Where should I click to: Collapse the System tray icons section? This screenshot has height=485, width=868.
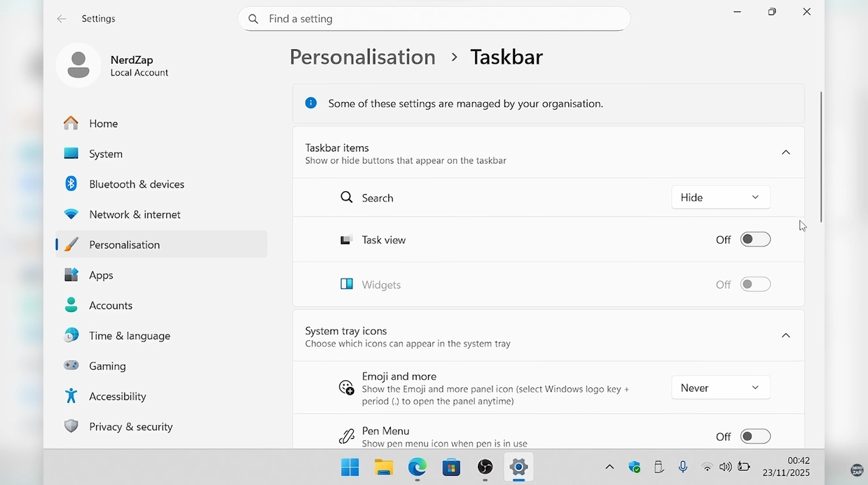point(785,336)
